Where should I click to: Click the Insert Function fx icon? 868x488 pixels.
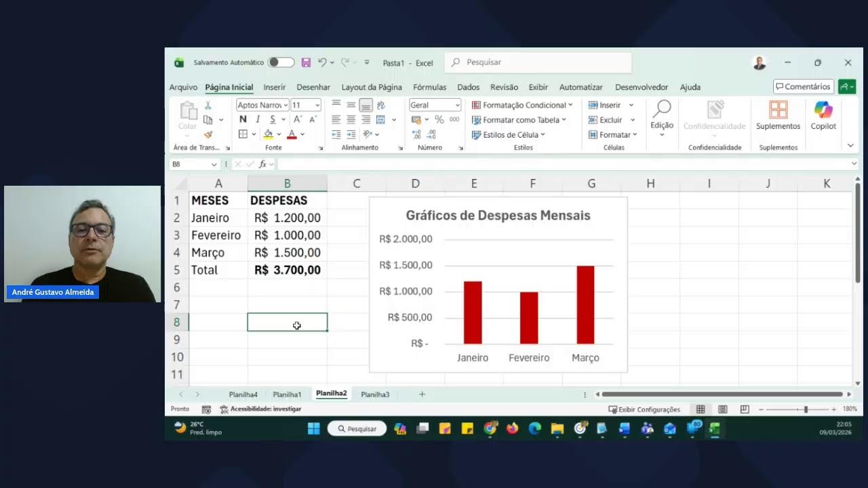tap(262, 164)
